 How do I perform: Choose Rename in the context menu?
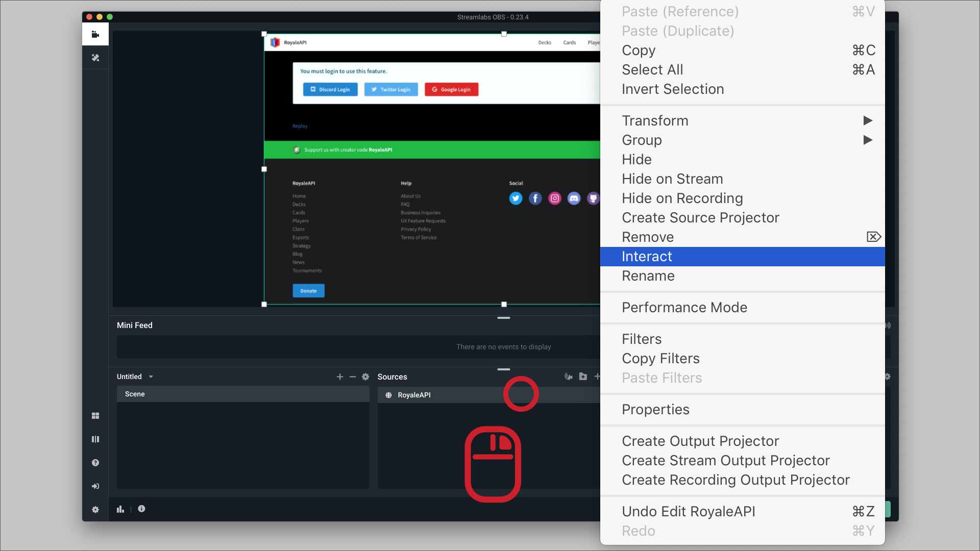tap(743, 275)
